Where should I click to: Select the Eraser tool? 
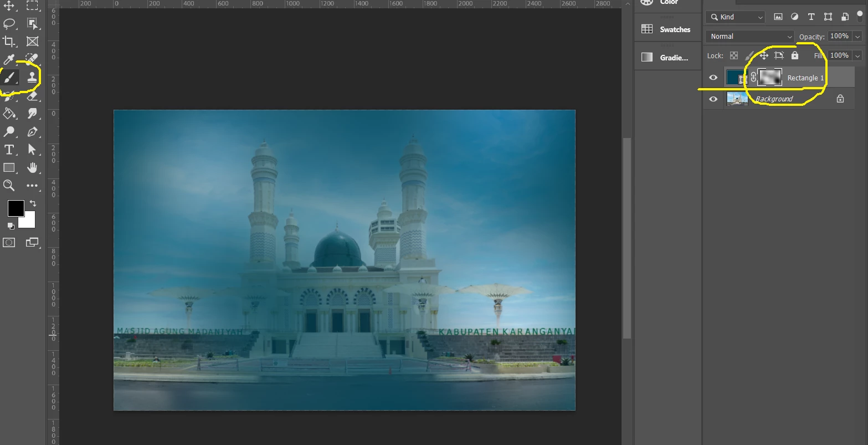click(x=32, y=95)
